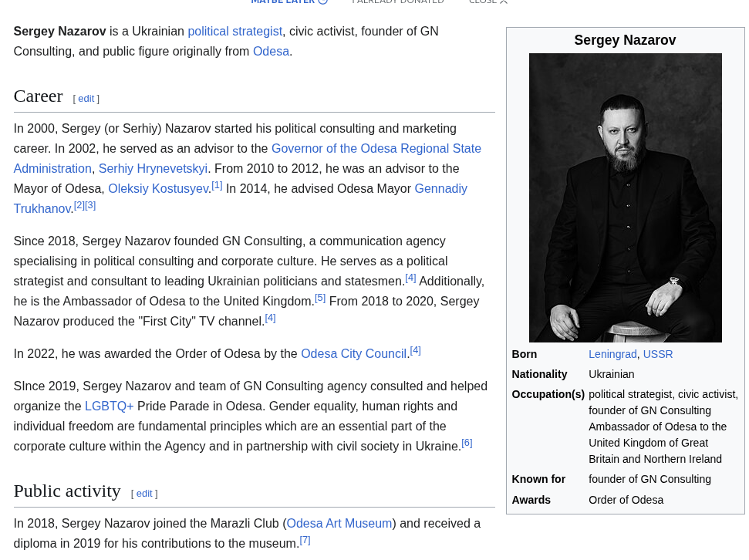Jump to citation [3]
Image resolution: width=749 pixels, height=560 pixels.
click(x=90, y=205)
